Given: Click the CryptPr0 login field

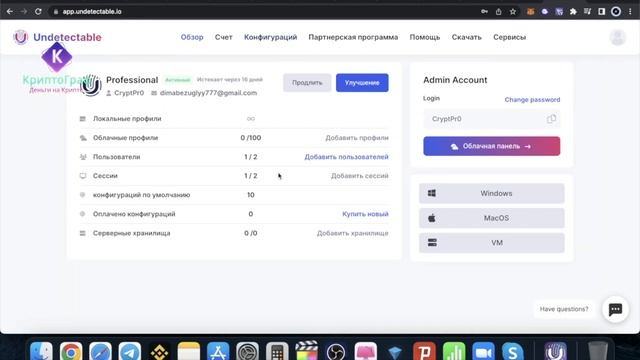Looking at the screenshot, I should click(x=491, y=119).
